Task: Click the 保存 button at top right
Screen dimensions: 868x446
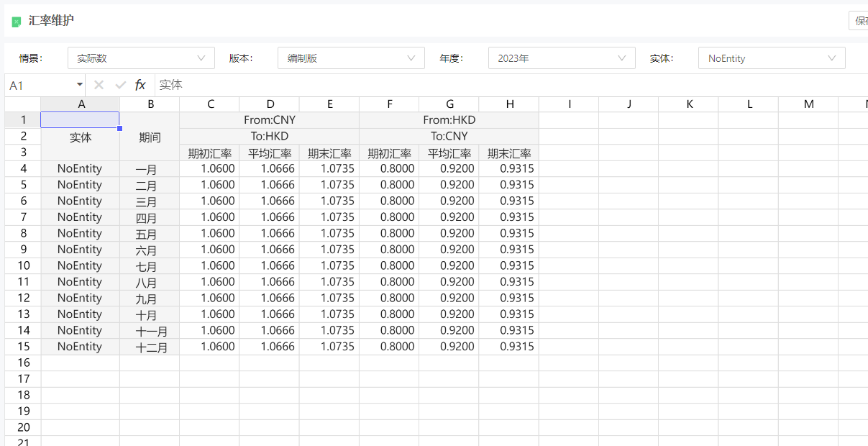Action: pyautogui.click(x=859, y=21)
